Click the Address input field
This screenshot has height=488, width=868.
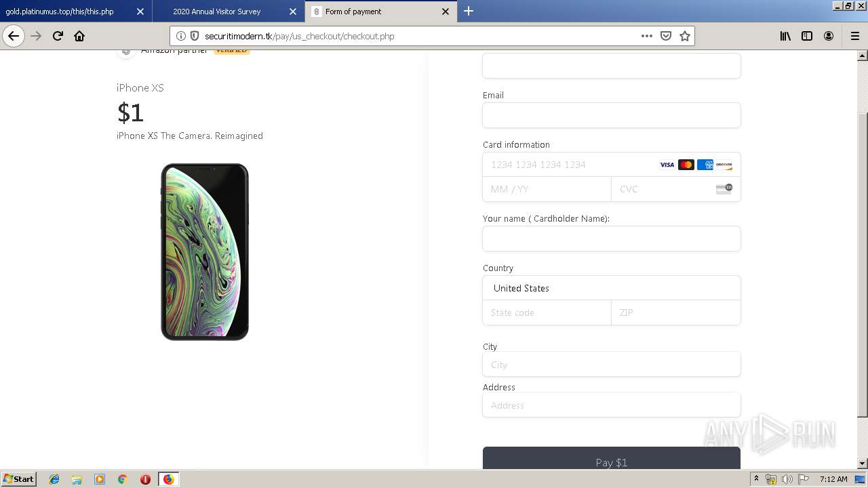point(612,405)
